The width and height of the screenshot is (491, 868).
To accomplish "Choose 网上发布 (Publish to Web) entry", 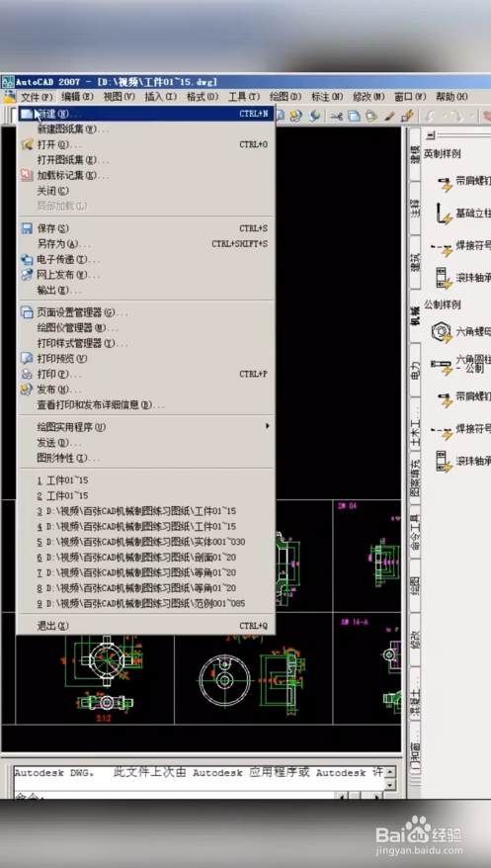I will [146, 275].
